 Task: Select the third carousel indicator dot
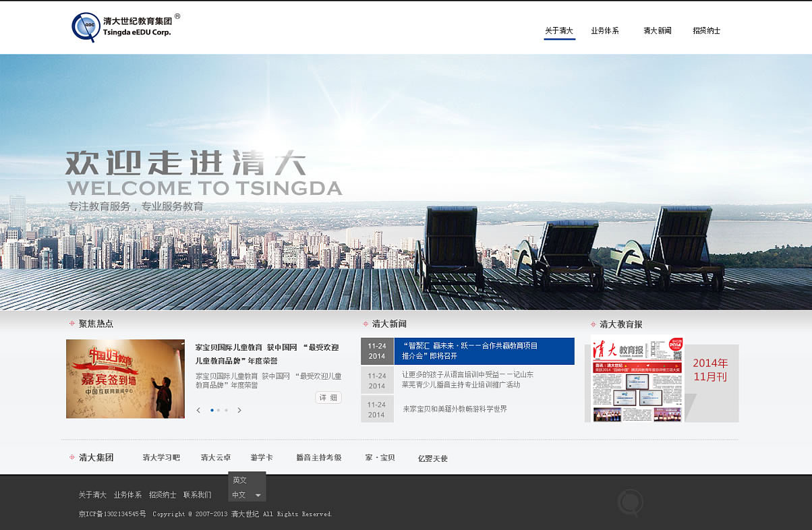226,409
